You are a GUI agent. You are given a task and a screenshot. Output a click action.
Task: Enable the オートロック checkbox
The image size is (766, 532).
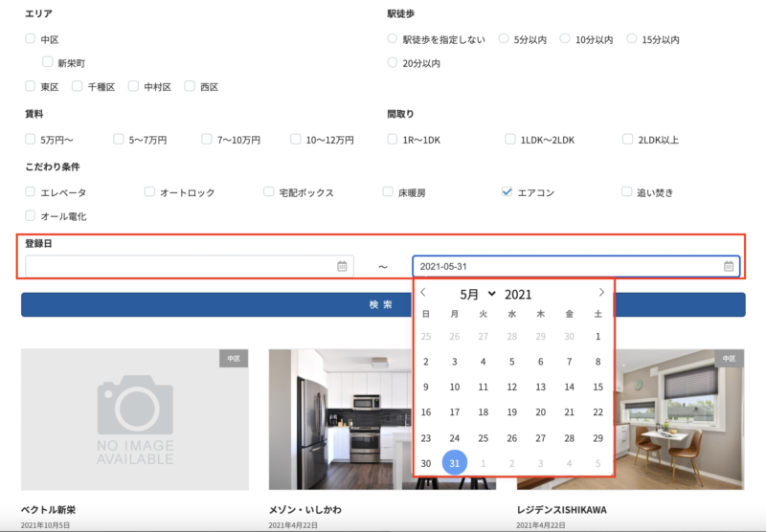click(x=149, y=191)
